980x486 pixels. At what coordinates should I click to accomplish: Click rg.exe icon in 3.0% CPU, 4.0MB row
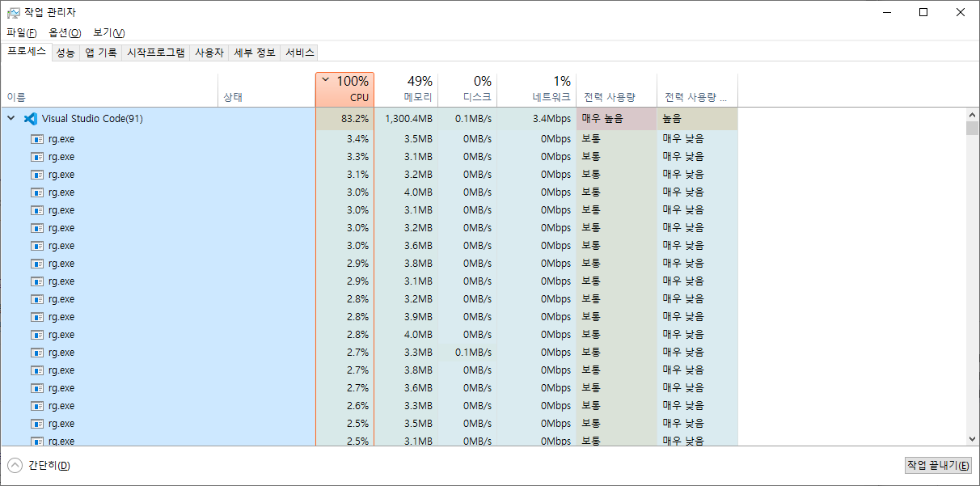(x=37, y=192)
